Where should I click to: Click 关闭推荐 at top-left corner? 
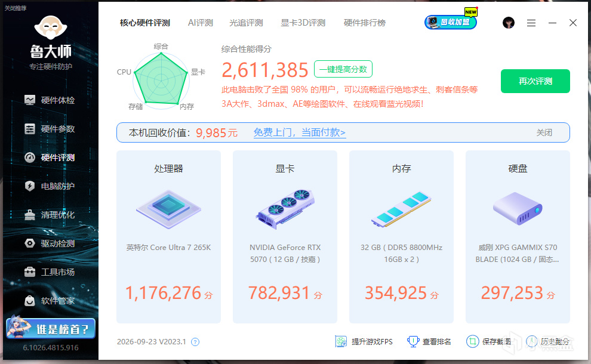[16, 8]
